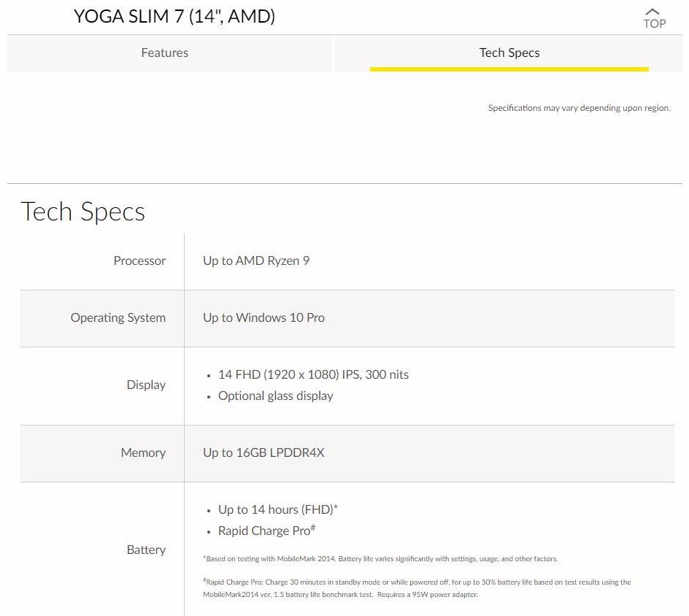This screenshot has height=616, width=689.
Task: Click the yellow underline under Tech Specs tab
Action: coord(509,69)
